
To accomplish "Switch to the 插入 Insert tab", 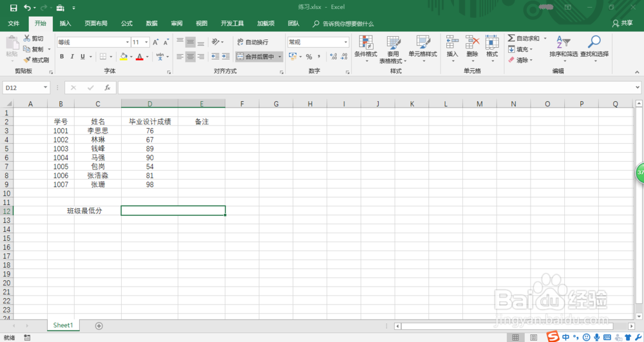I will [65, 23].
